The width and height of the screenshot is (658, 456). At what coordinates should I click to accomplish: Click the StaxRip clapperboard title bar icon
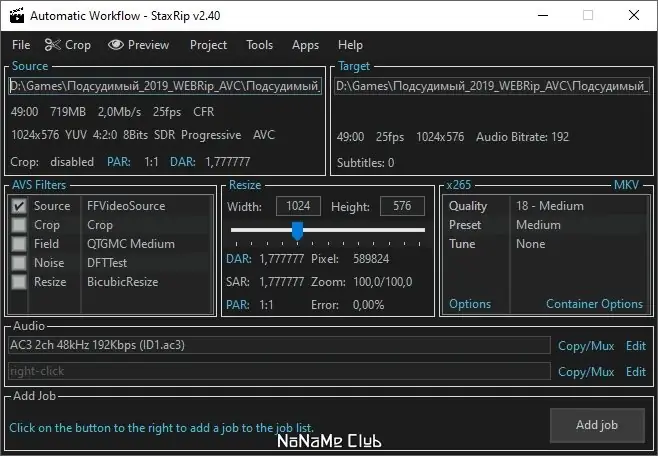coord(17,15)
